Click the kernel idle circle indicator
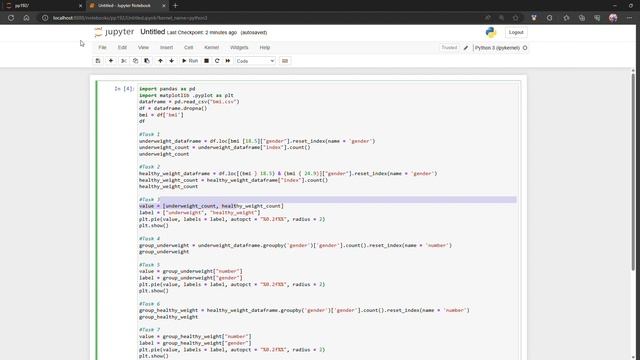This screenshot has width=640, height=360. (525, 48)
